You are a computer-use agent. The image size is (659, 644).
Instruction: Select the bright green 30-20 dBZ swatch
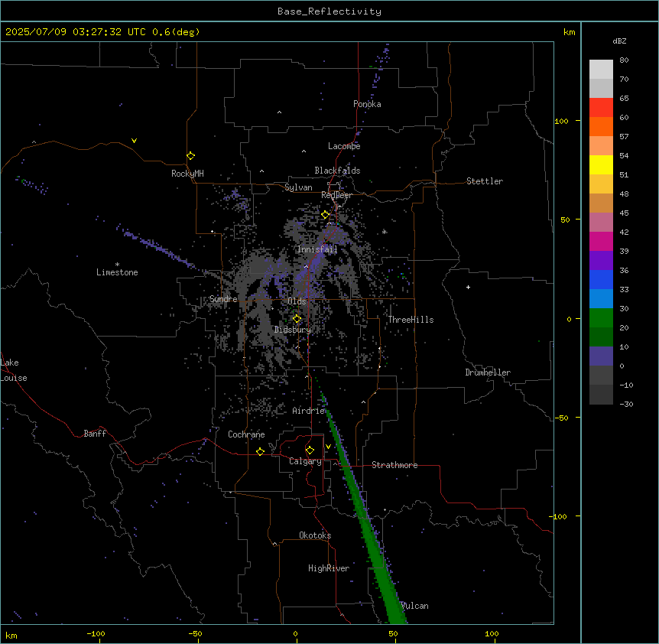601,318
